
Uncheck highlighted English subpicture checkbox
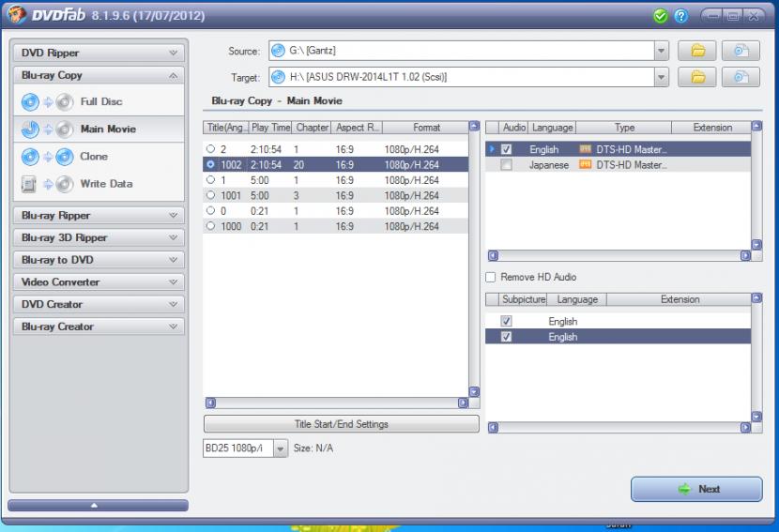click(506, 336)
